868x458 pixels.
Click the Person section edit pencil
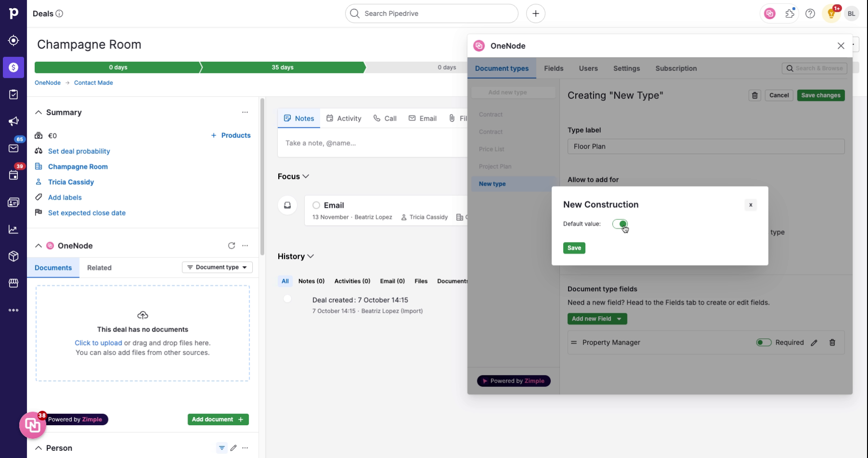(x=233, y=448)
